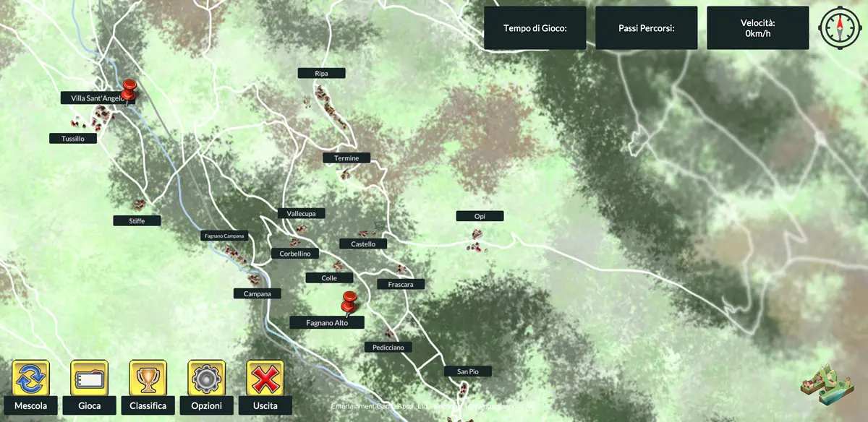Click the Stiffe location label

[137, 220]
